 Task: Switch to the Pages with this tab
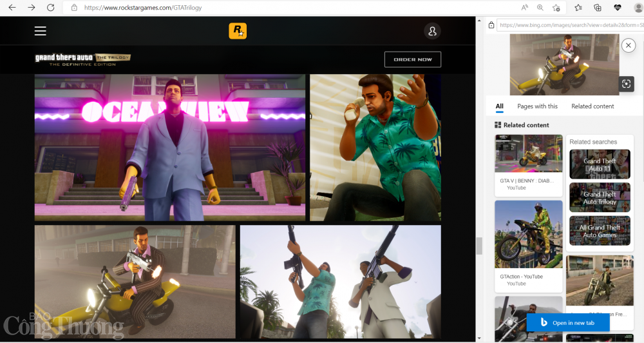[537, 106]
